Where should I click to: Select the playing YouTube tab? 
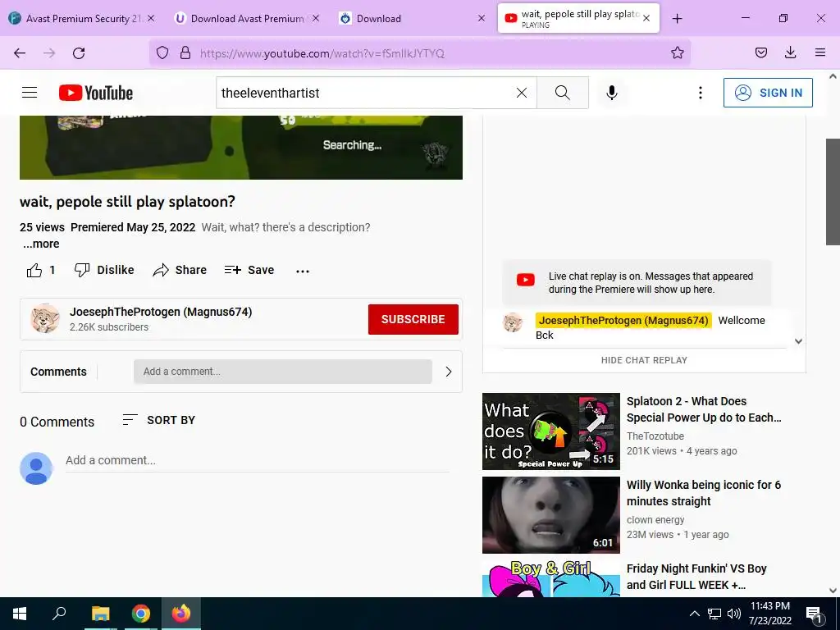point(578,19)
